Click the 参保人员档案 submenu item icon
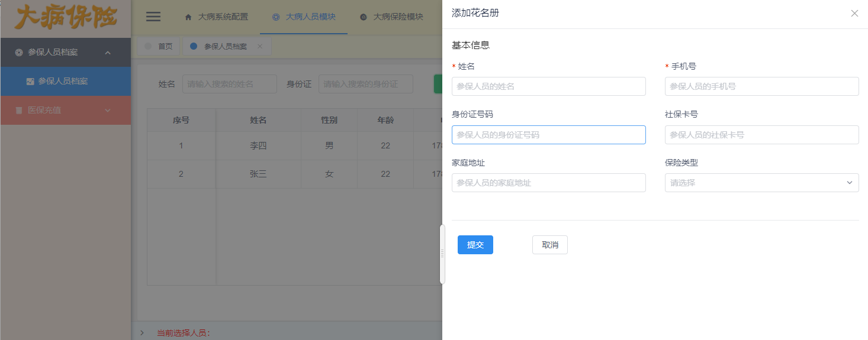 (x=30, y=82)
